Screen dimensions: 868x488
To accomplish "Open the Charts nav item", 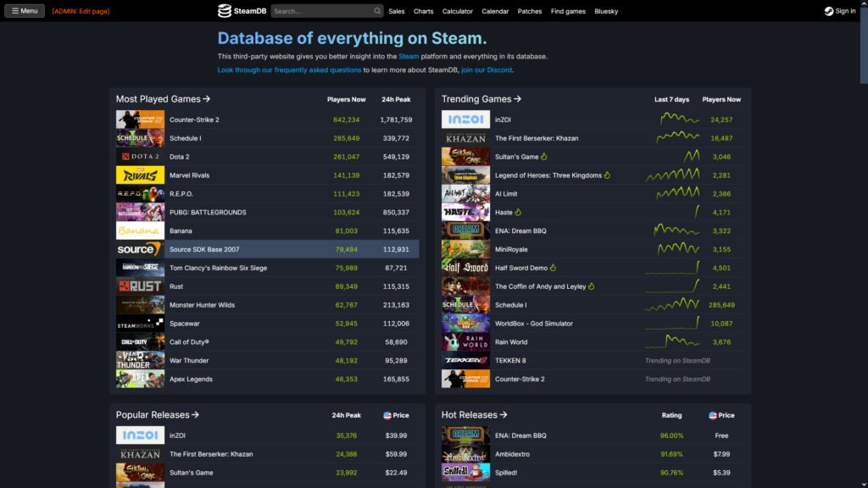I will click(x=424, y=11).
